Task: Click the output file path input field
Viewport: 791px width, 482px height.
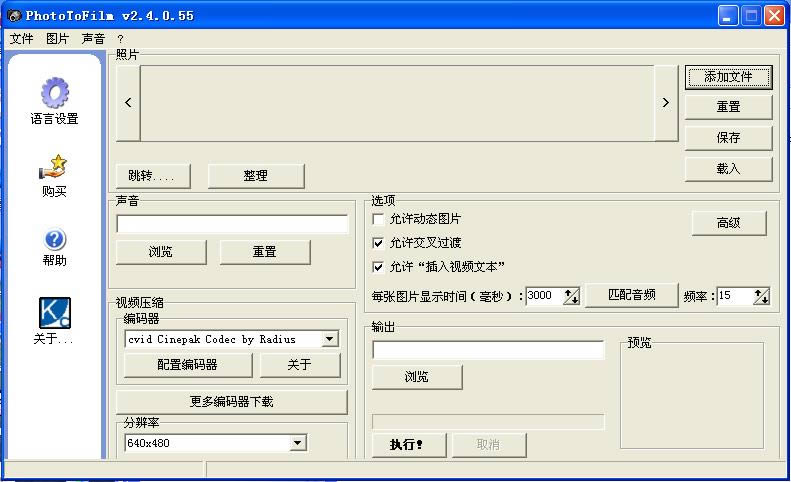Action: click(488, 350)
